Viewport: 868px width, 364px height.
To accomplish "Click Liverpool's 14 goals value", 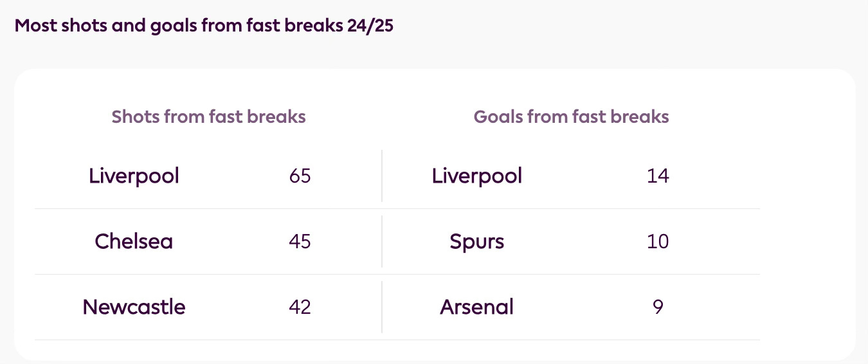I will (x=658, y=176).
